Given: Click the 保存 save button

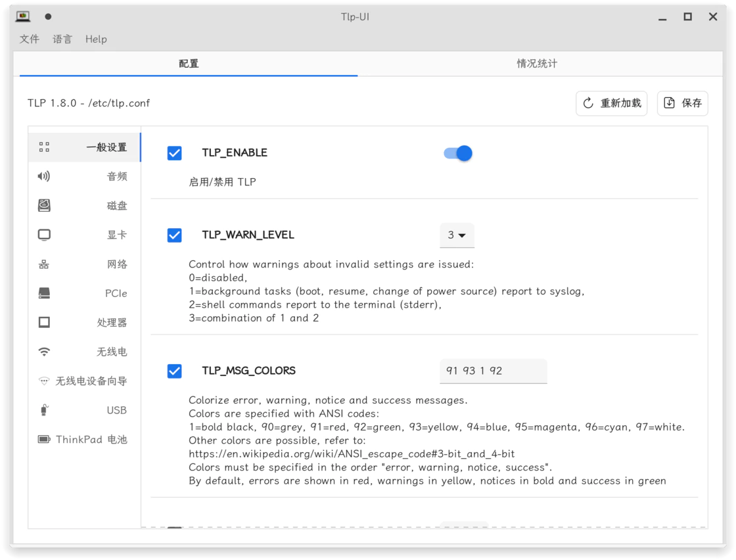Looking at the screenshot, I should coord(683,103).
